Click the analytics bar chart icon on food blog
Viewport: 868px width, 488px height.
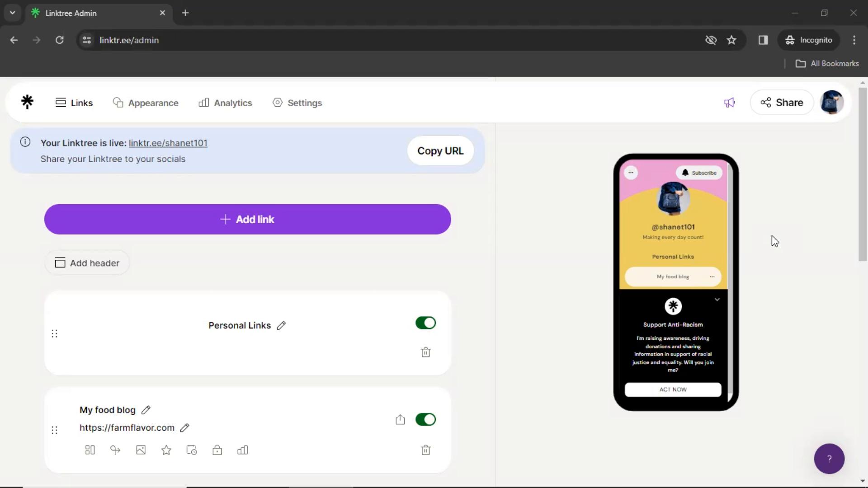(243, 450)
